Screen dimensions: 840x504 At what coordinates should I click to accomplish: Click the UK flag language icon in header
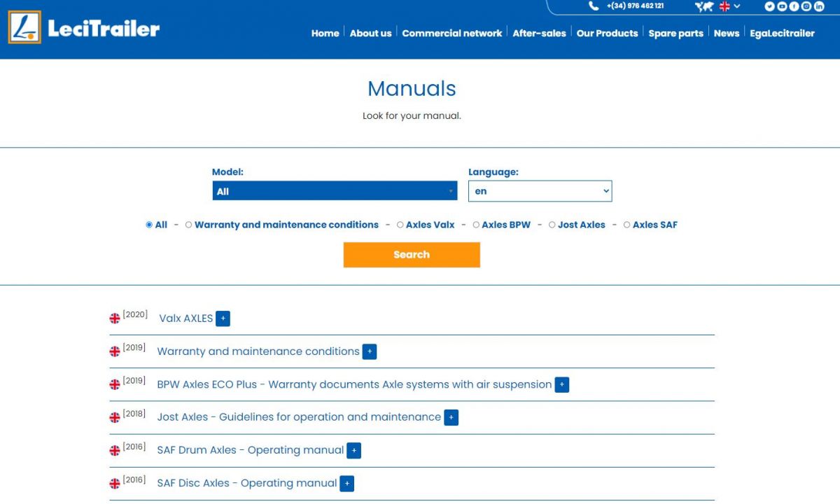click(x=724, y=6)
